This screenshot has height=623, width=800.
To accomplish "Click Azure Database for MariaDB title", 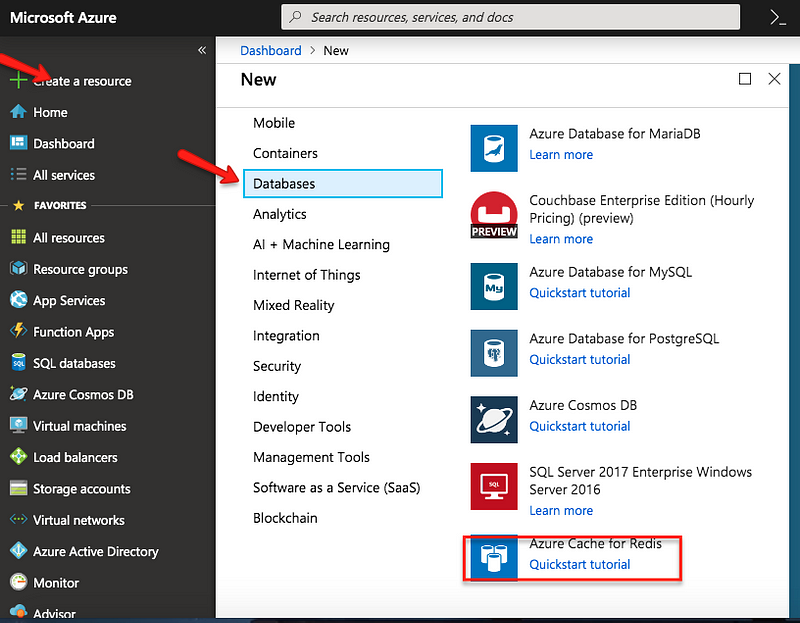I will tap(615, 134).
